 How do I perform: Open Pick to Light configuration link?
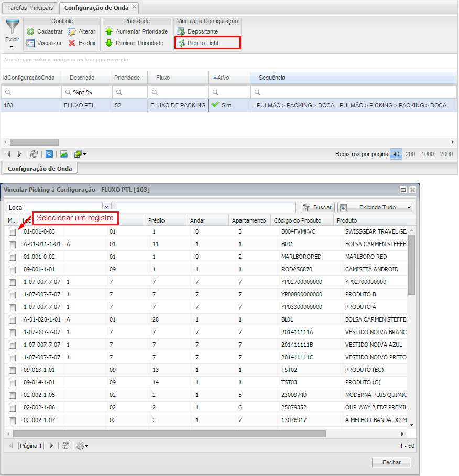[203, 43]
